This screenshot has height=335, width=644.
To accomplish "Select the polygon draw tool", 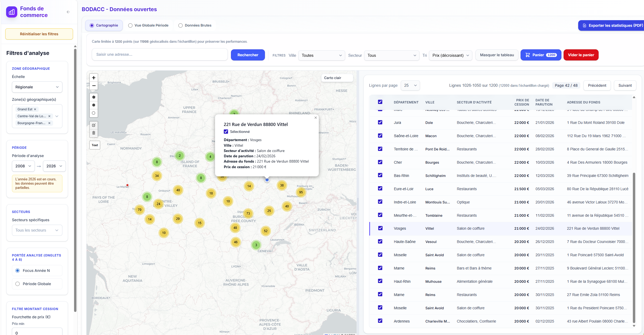I will coord(94,97).
